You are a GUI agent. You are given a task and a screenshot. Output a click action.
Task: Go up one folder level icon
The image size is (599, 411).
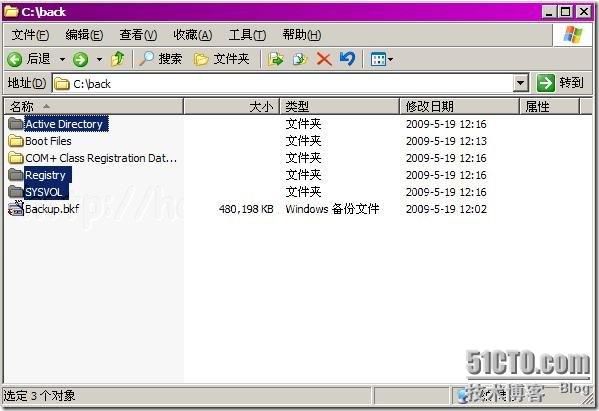118,59
